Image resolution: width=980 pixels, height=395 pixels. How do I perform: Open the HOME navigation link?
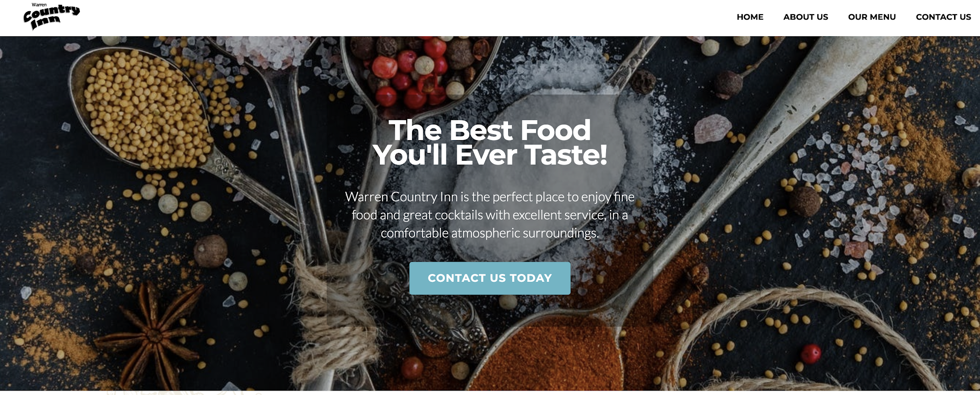(750, 17)
